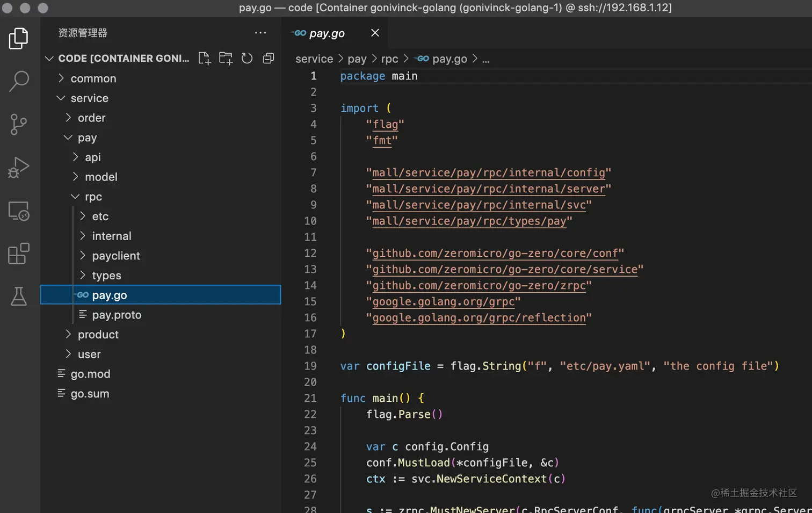Click 'conf.MustLoad' call on line 25
Viewport: 812px width, 513px height.
coord(408,463)
